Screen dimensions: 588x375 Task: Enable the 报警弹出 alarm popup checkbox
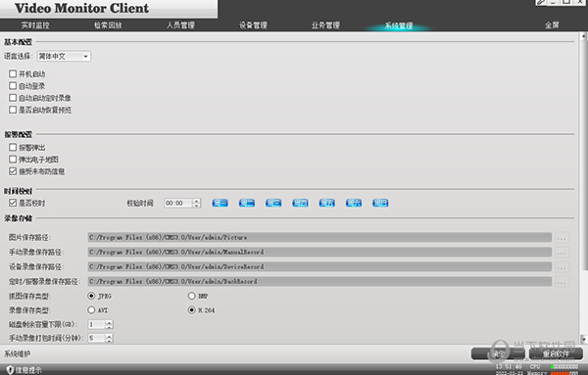click(13, 147)
